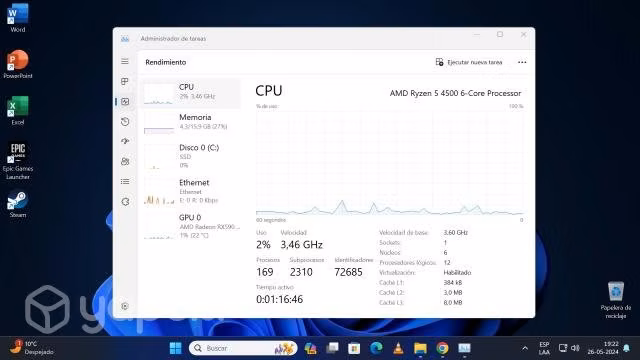Open the App history sidebar icon
The image size is (640, 360).
[125, 121]
